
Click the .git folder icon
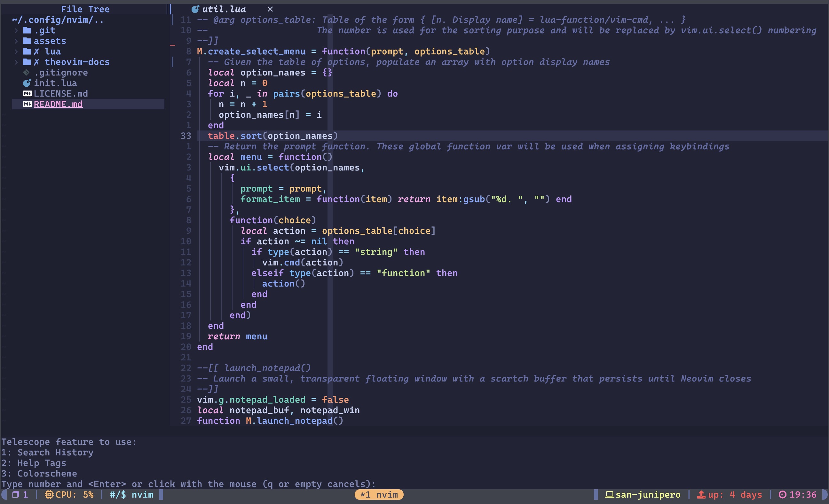click(27, 31)
